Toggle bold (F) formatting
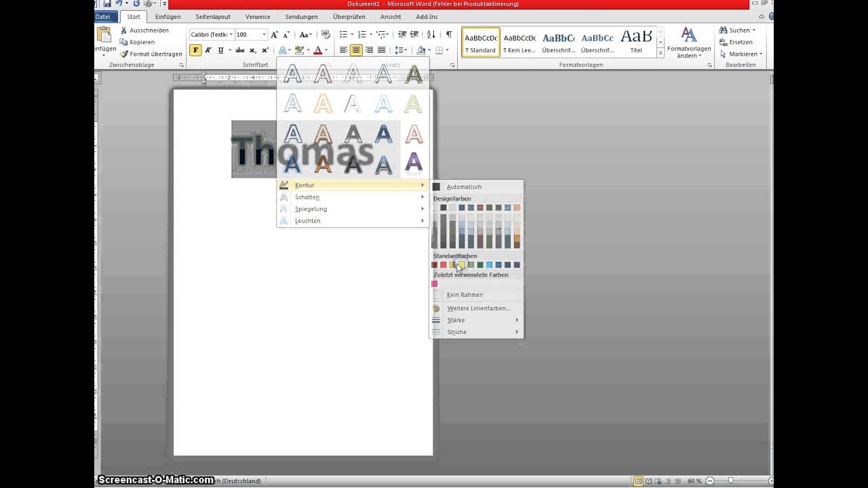The width and height of the screenshot is (868, 488). pos(195,50)
